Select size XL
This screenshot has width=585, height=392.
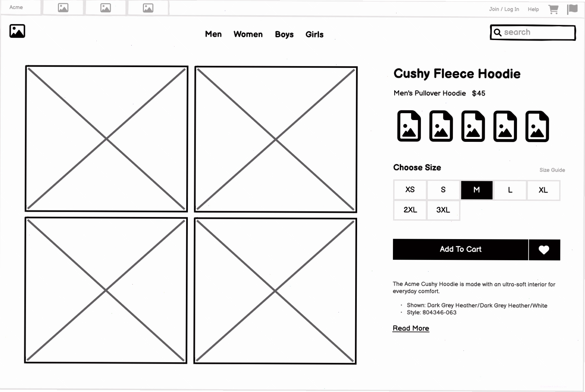tap(543, 190)
